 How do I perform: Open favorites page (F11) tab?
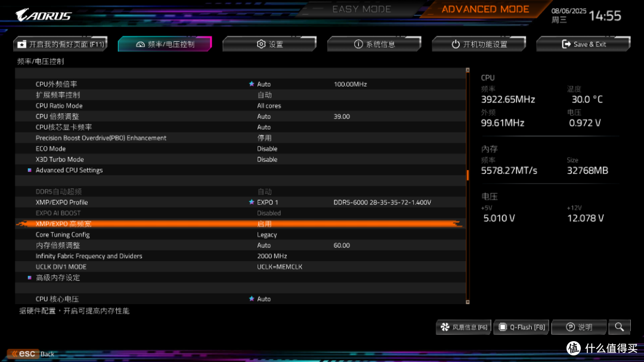pos(60,44)
